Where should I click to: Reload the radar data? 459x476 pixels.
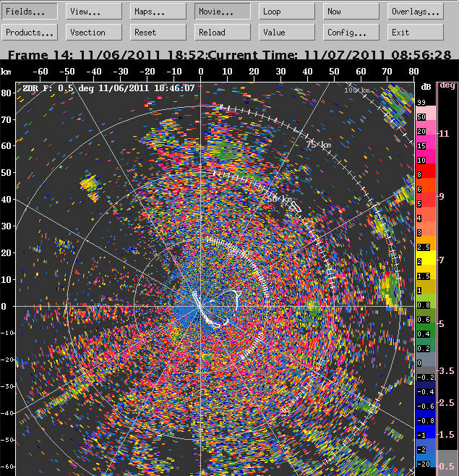(223, 32)
